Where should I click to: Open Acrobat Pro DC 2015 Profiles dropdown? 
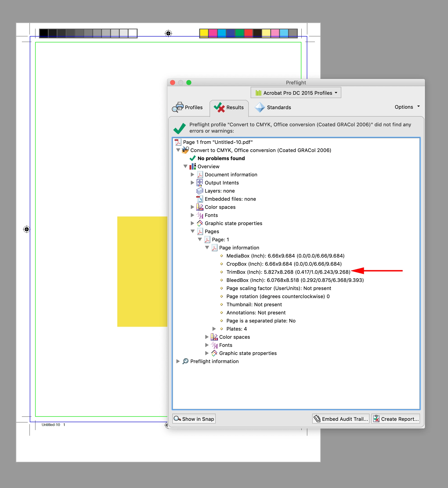[296, 93]
